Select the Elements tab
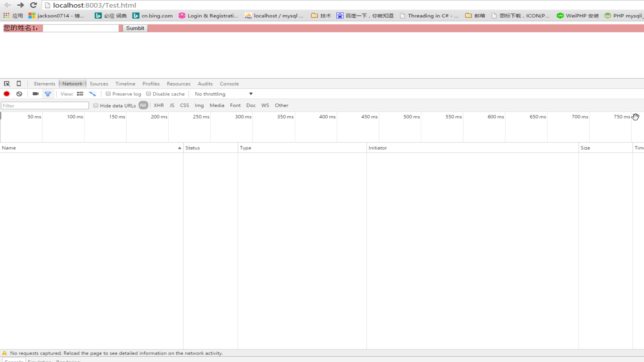 [44, 83]
